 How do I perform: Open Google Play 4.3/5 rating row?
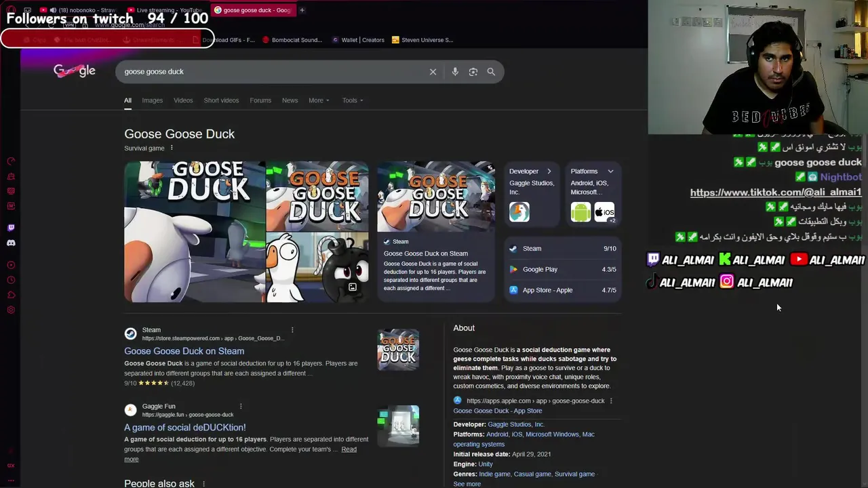(563, 269)
